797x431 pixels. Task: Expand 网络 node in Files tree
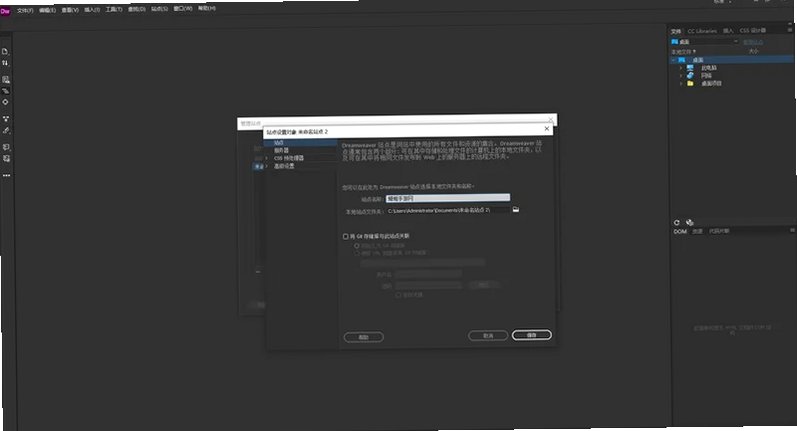(x=681, y=76)
